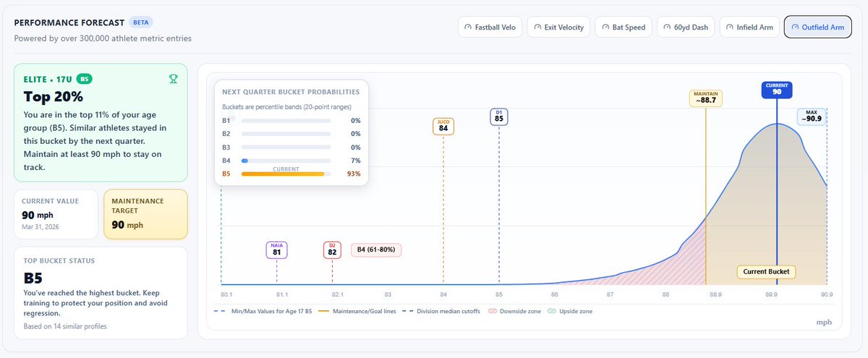Screen dimensions: 868x358
Task: Click 'Based on 14 similar profiles' text
Action: (x=65, y=326)
